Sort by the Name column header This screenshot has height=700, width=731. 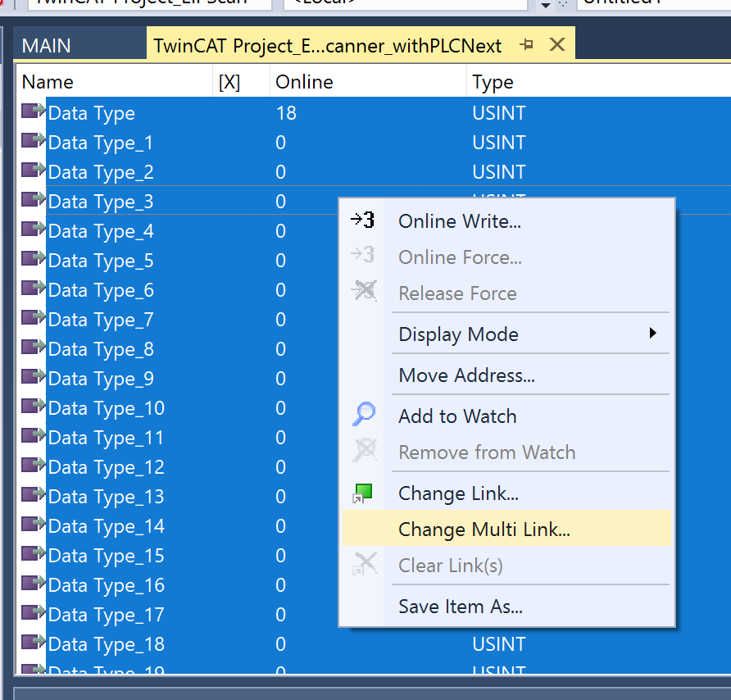(115, 82)
